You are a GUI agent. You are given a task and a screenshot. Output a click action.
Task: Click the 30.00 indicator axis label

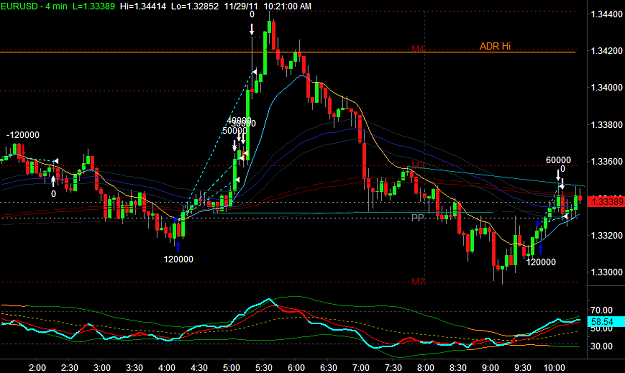(602, 346)
